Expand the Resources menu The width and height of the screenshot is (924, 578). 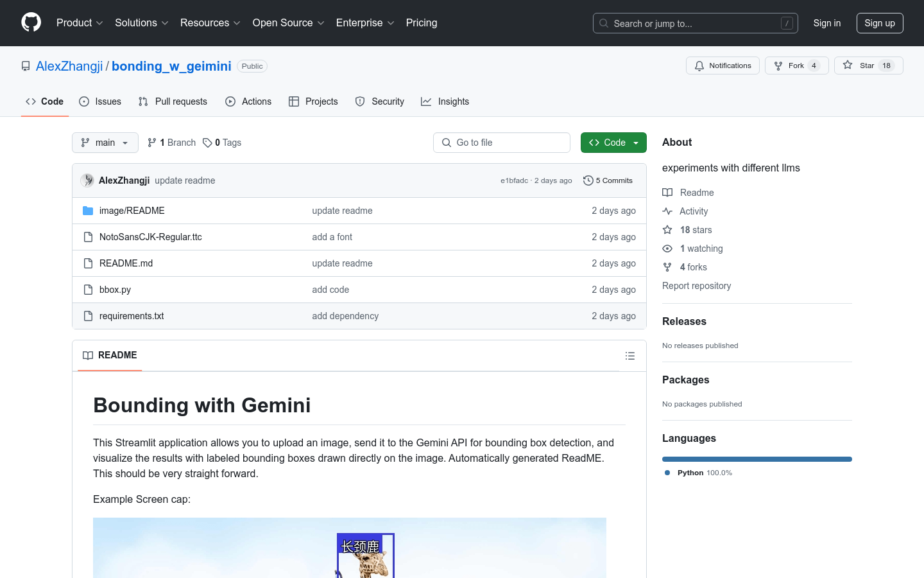[x=210, y=23]
